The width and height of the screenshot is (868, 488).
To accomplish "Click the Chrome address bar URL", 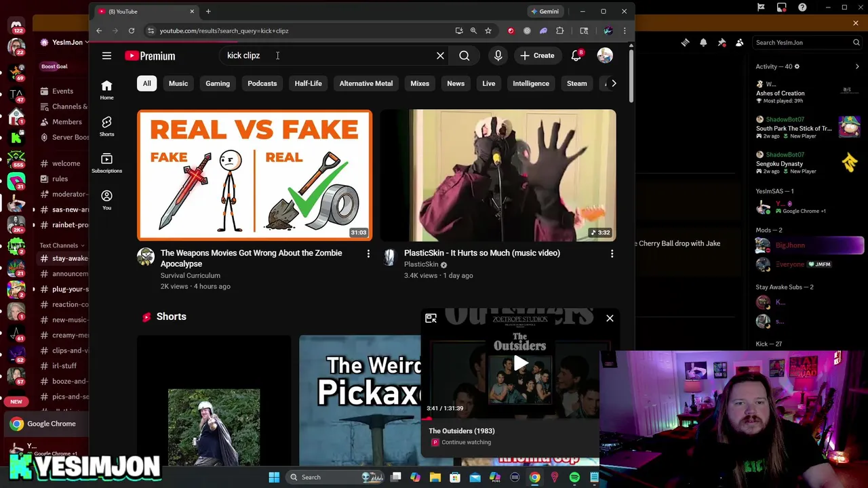I will (224, 30).
